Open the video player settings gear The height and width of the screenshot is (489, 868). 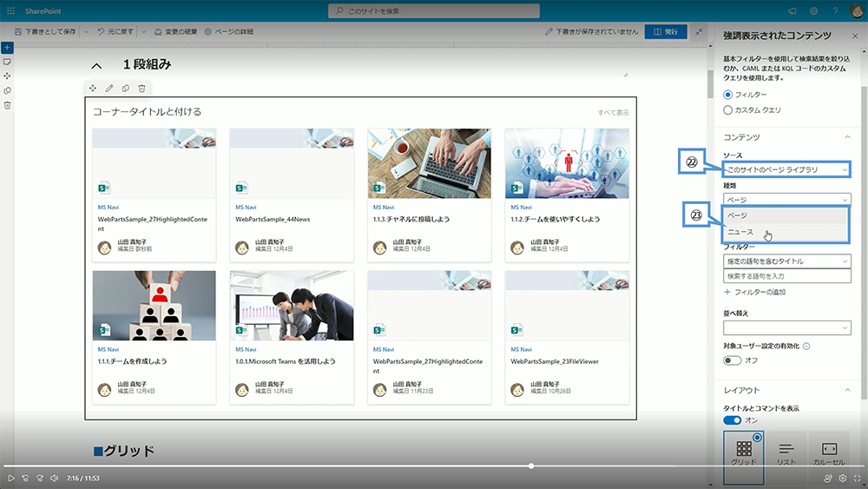(x=843, y=478)
